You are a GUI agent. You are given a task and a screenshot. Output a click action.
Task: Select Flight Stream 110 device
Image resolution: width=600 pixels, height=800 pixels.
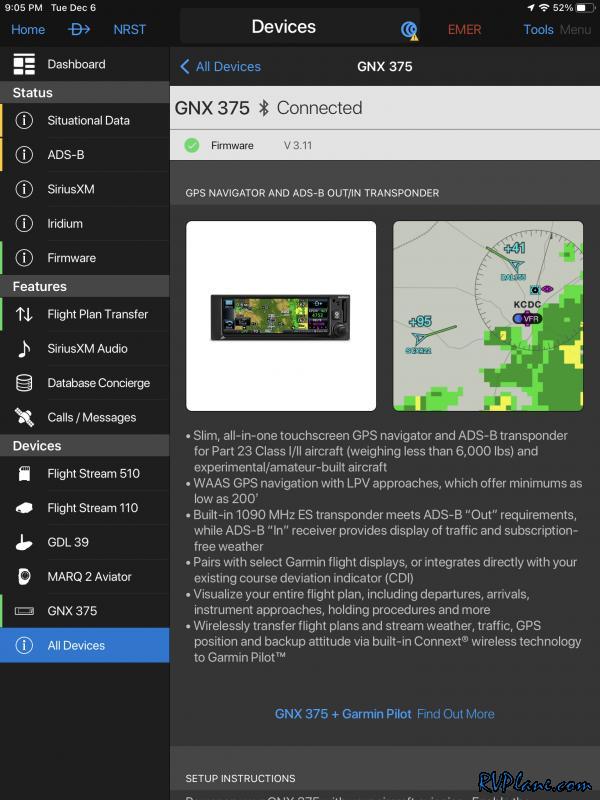click(85, 508)
